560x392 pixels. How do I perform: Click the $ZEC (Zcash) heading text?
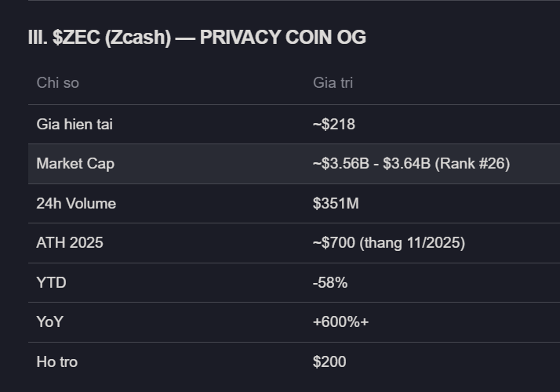[111, 38]
